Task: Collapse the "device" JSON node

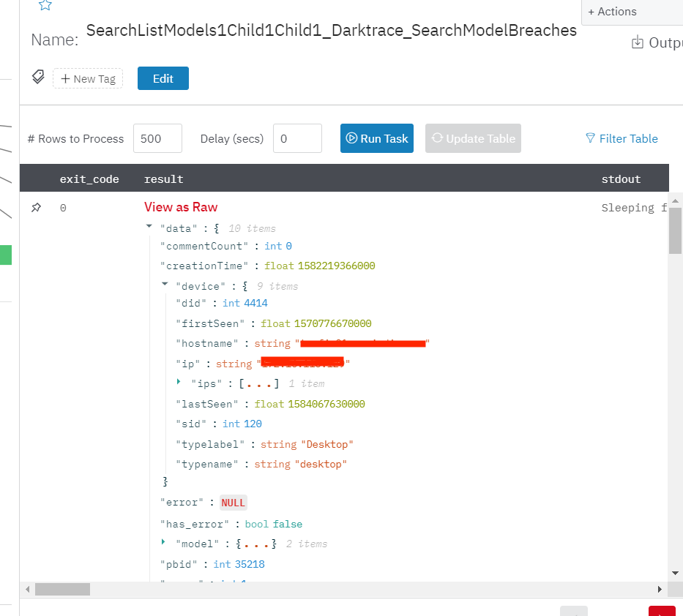Action: tap(165, 284)
